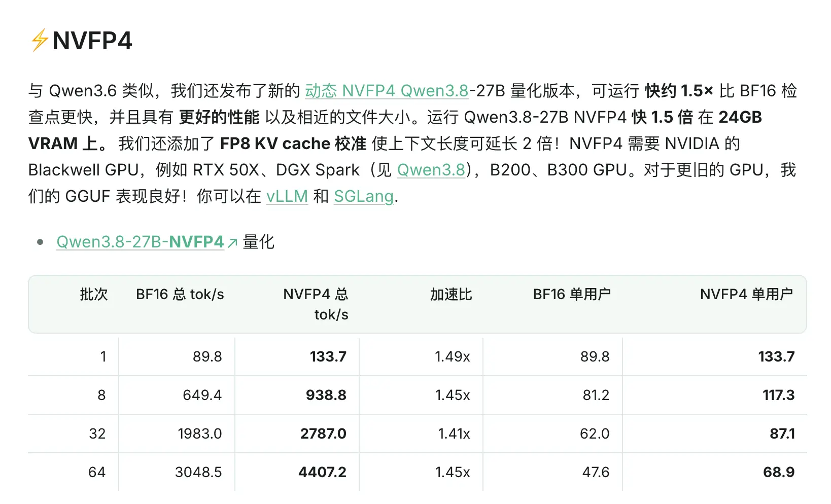Click the lightning bolt icon beside NVFP4
This screenshot has height=504, width=831.
(39, 41)
